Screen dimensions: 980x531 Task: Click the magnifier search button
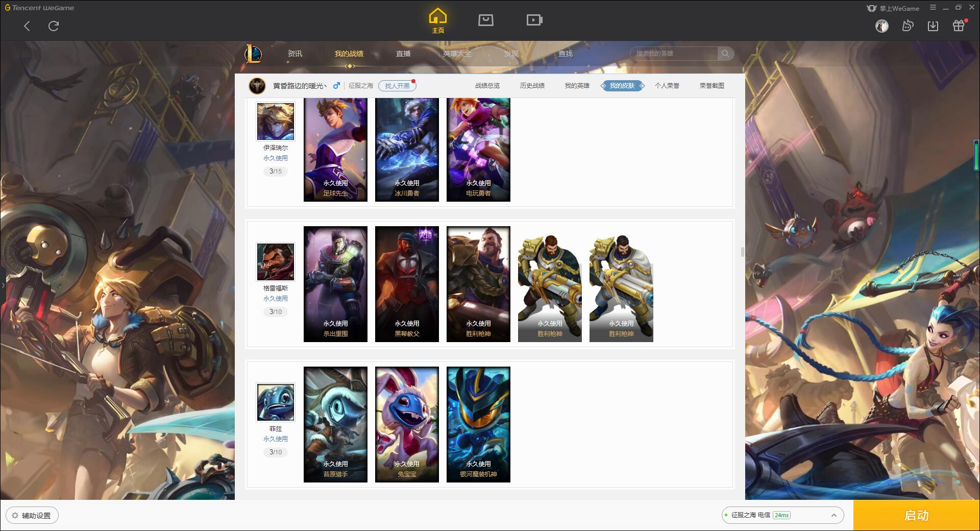pos(725,54)
